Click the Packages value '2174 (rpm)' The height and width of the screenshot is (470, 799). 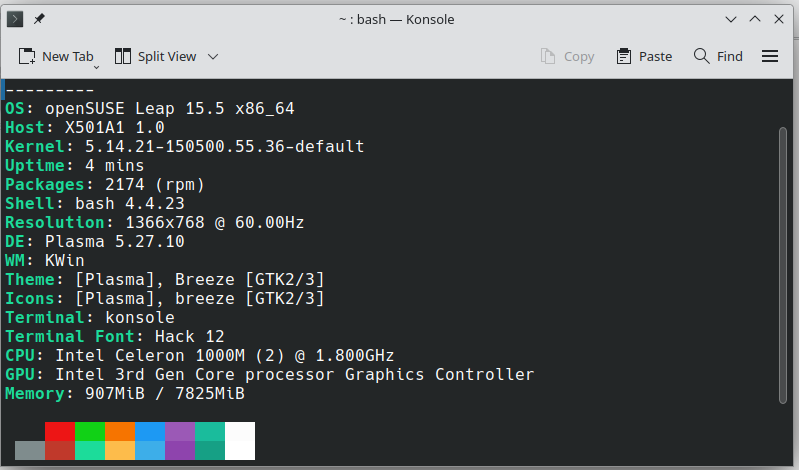pos(155,185)
